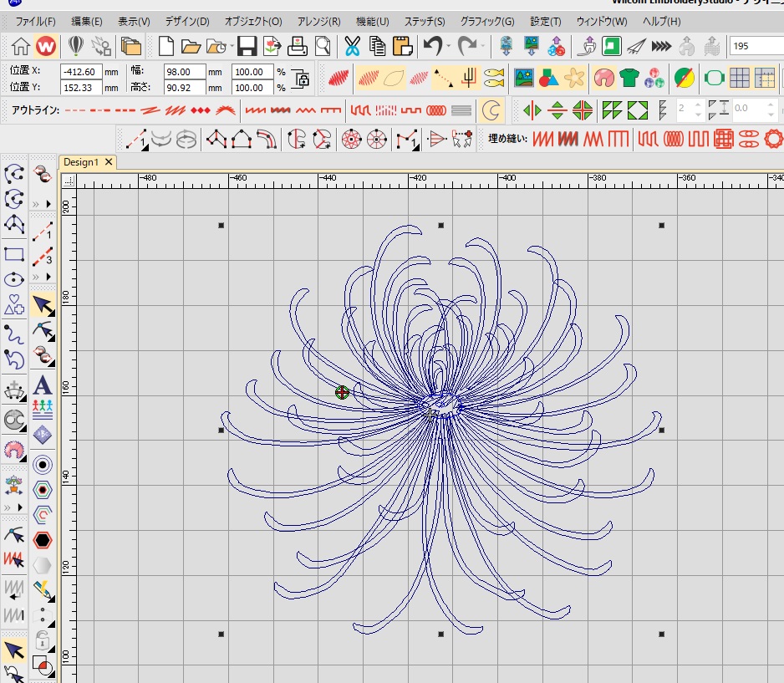Select the Reshape Object tool
The image size is (784, 683).
pyautogui.click(x=43, y=330)
